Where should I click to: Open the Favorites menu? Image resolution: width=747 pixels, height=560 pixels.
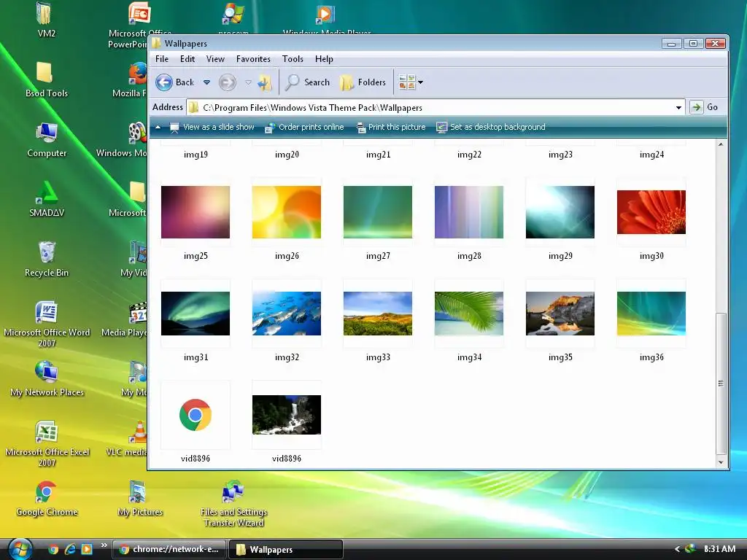pos(253,59)
